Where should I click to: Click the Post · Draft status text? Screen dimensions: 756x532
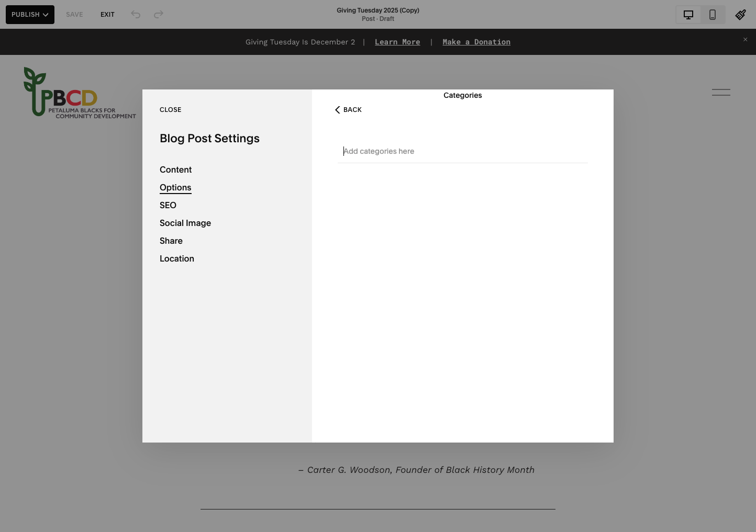378,19
